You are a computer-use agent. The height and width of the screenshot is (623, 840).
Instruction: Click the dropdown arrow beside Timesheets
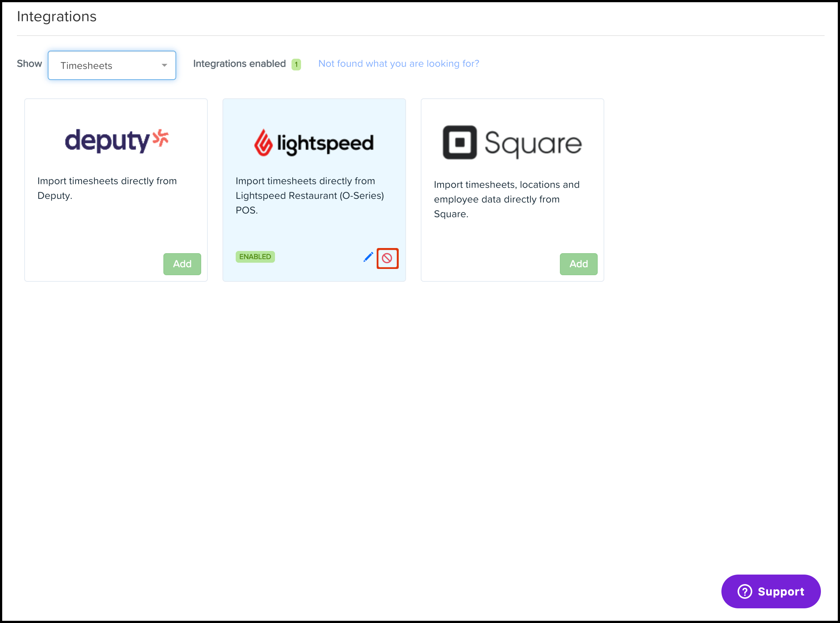click(x=164, y=65)
